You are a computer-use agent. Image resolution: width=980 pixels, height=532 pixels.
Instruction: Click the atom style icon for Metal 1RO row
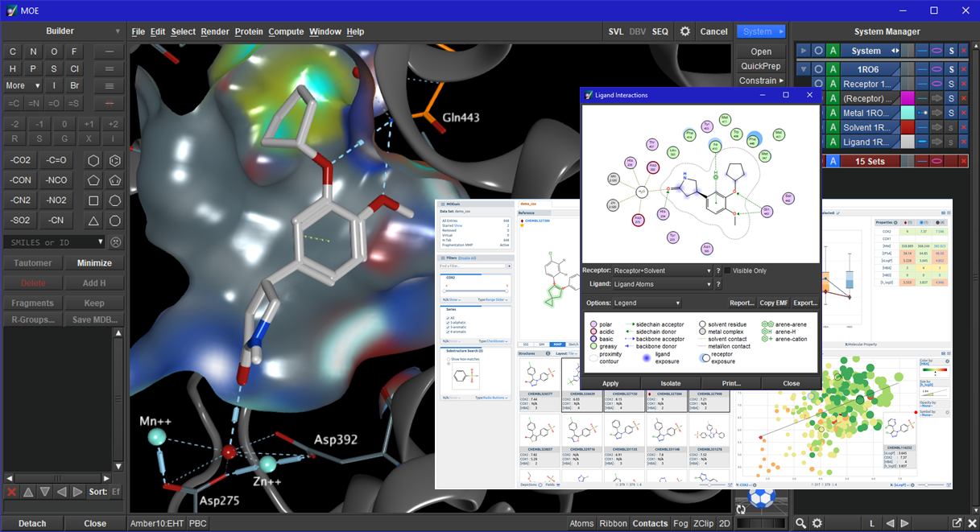[922, 113]
